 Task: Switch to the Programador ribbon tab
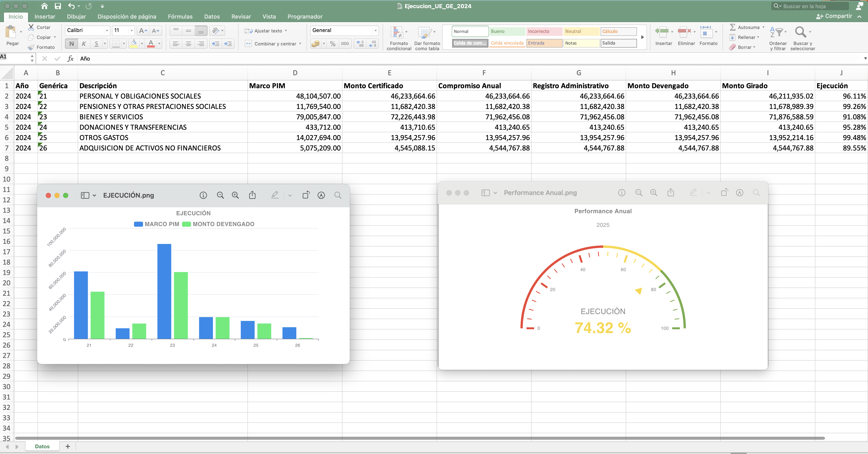pos(305,16)
